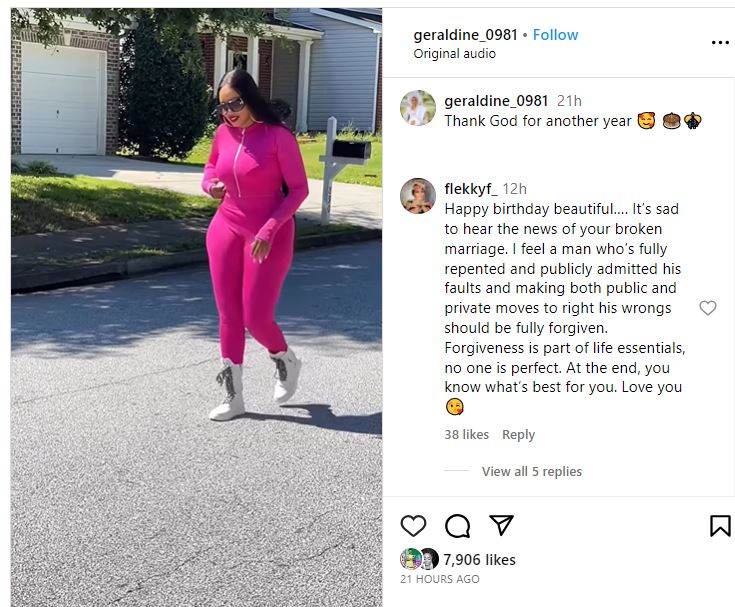Expand View all 5 replies
The width and height of the screenshot is (735, 607).
(x=532, y=471)
